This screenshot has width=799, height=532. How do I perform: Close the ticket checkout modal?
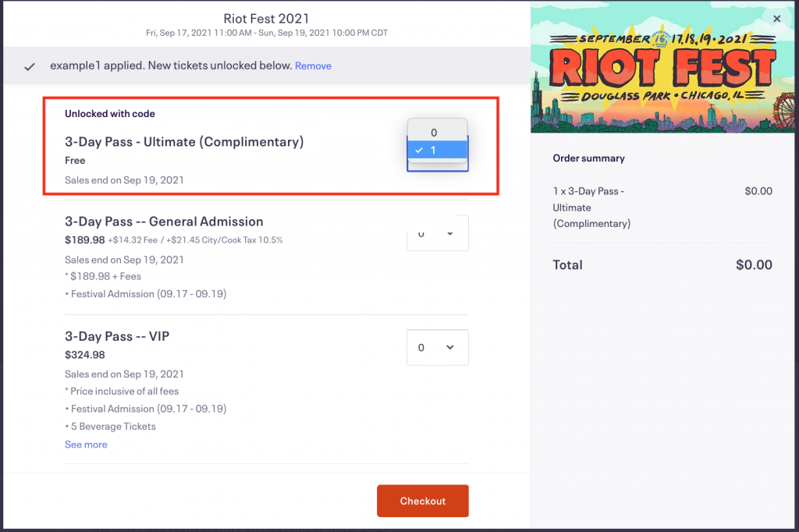[x=776, y=19]
